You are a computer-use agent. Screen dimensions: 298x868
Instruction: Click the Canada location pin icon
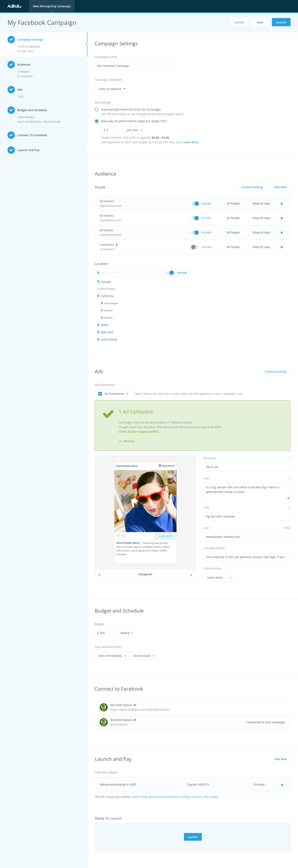pos(98,282)
